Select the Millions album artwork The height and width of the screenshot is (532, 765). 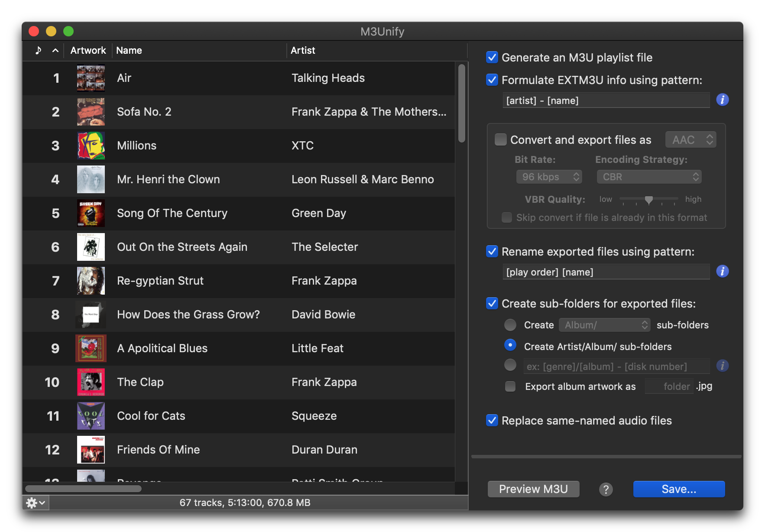(x=91, y=146)
